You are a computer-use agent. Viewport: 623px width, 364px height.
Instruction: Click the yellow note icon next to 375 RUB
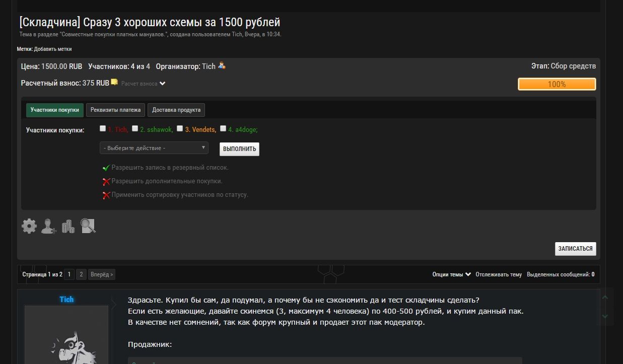tap(114, 83)
